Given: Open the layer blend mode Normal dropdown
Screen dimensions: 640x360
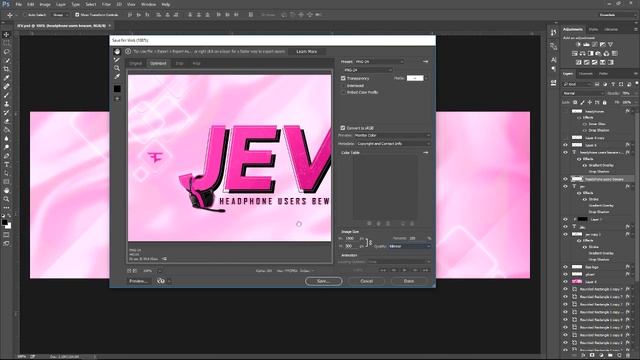Looking at the screenshot, I should click(583, 93).
